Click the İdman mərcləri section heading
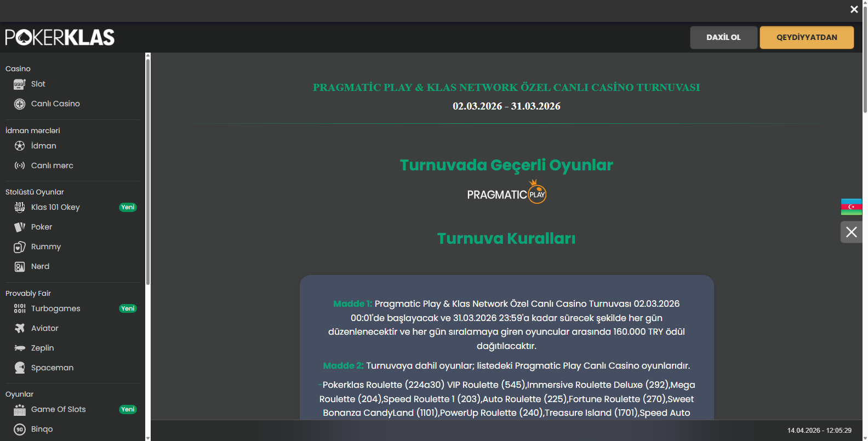 [x=32, y=130]
